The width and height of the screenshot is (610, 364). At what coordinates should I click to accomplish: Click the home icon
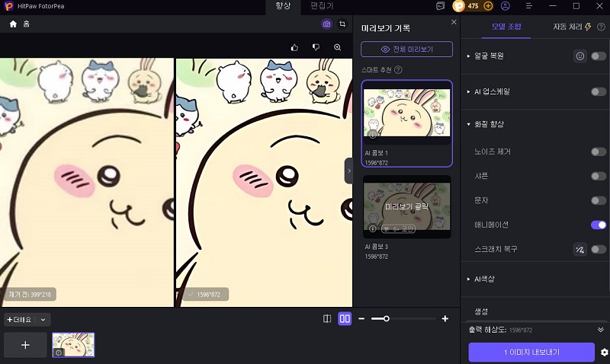pyautogui.click(x=13, y=24)
